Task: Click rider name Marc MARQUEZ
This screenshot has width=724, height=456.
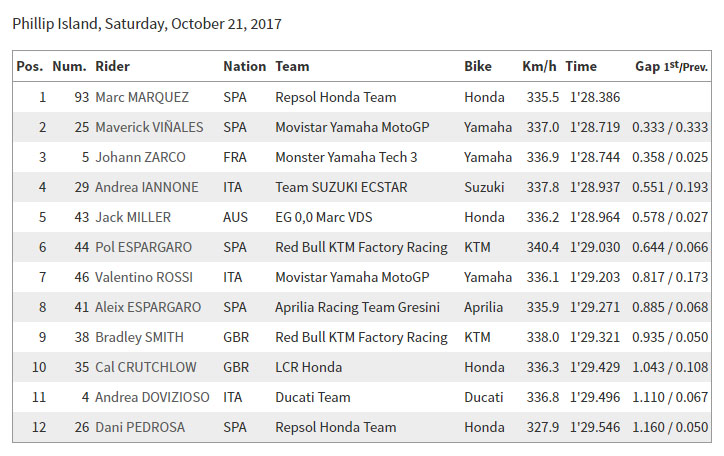Action: pos(142,97)
